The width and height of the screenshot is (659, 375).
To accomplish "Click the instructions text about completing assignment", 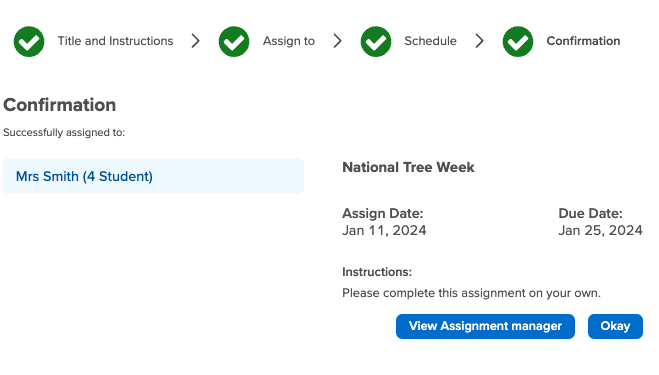I will 471,293.
